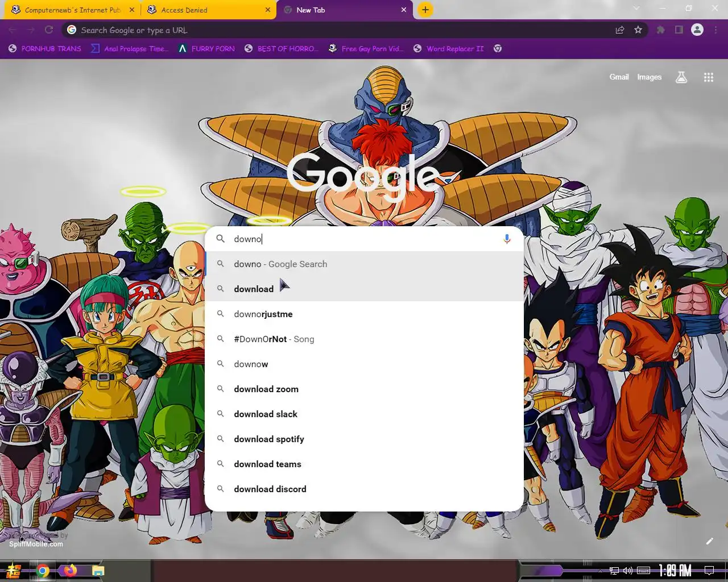Open the BEST OF HORRO... bookmark

pyautogui.click(x=281, y=49)
